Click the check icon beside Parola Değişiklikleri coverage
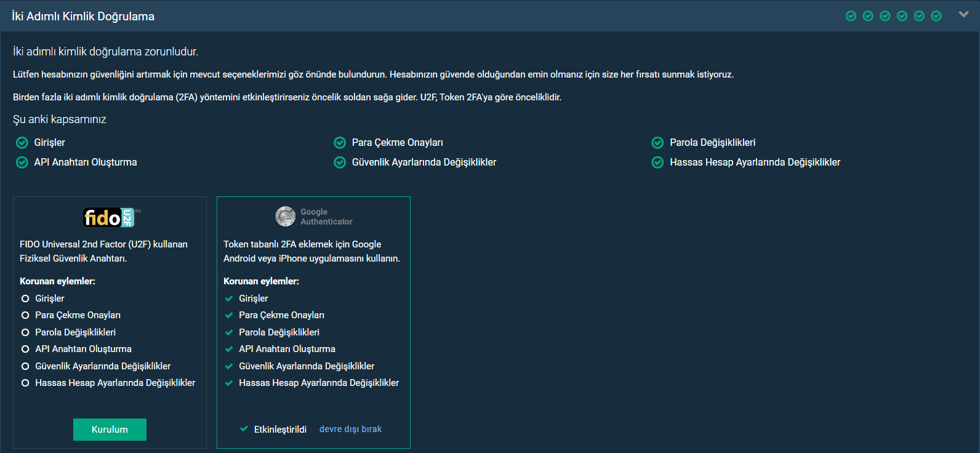980x453 pixels. [x=658, y=143]
